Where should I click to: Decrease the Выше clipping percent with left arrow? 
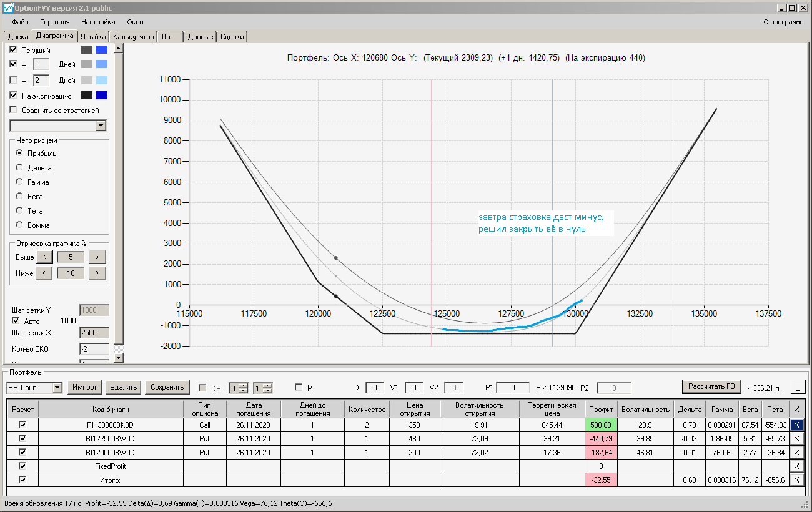tap(44, 257)
